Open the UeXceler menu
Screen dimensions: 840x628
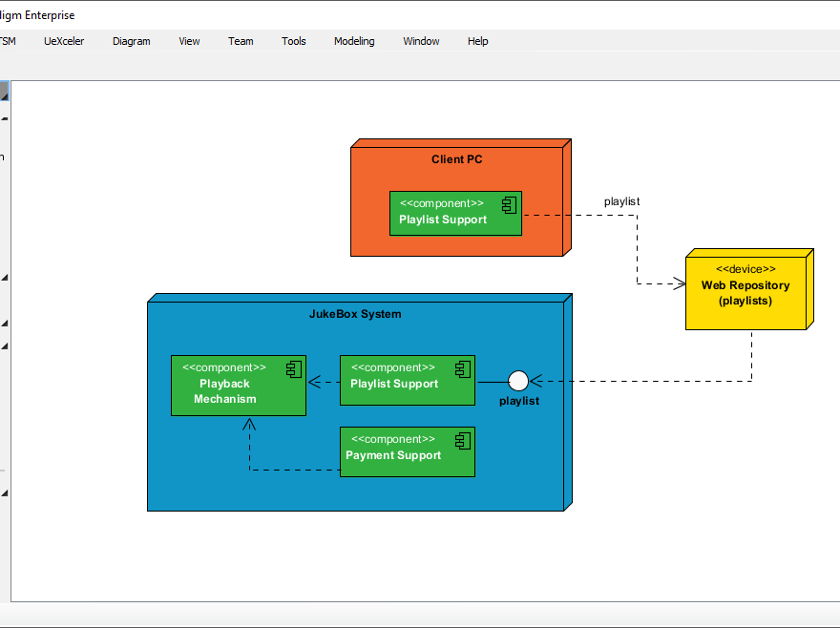tap(63, 41)
